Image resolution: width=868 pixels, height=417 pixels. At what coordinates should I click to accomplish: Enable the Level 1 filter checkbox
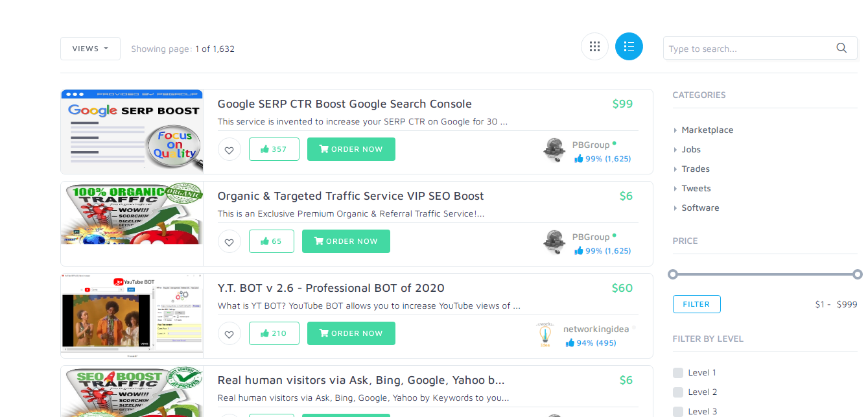click(x=678, y=373)
